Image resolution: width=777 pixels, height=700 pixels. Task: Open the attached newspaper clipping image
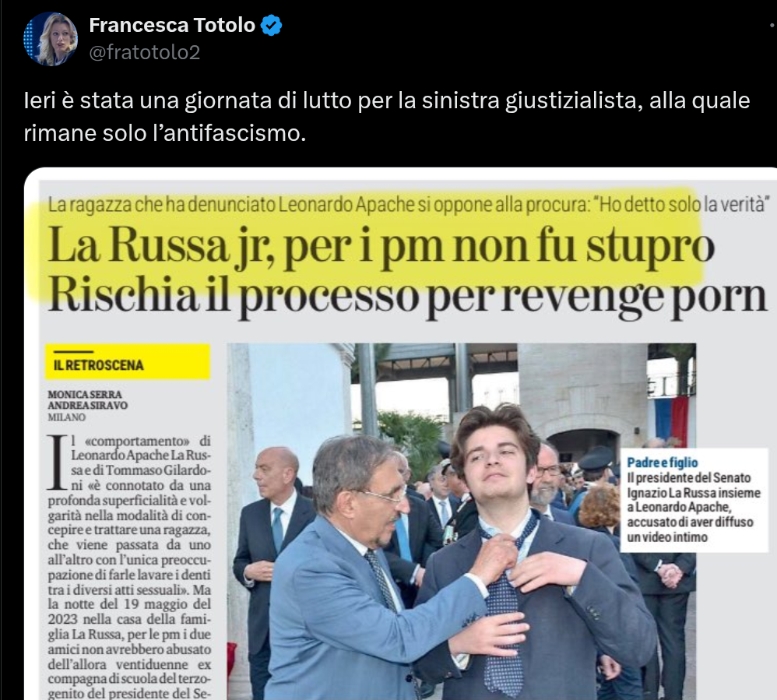pyautogui.click(x=400, y=434)
